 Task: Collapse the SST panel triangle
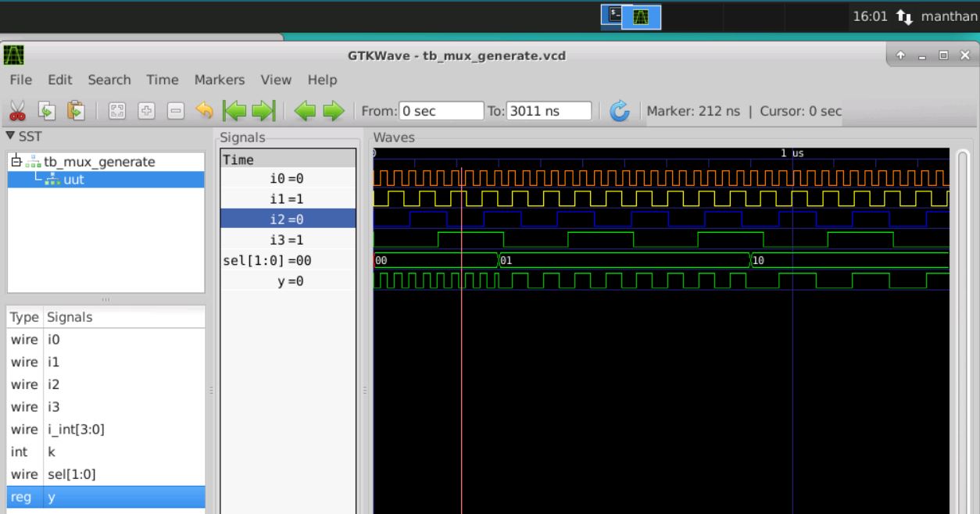9,134
